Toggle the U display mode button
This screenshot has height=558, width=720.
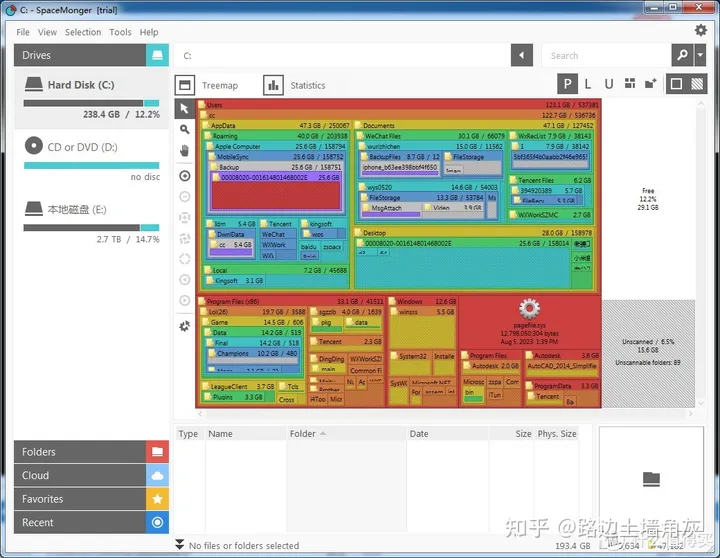coord(609,84)
